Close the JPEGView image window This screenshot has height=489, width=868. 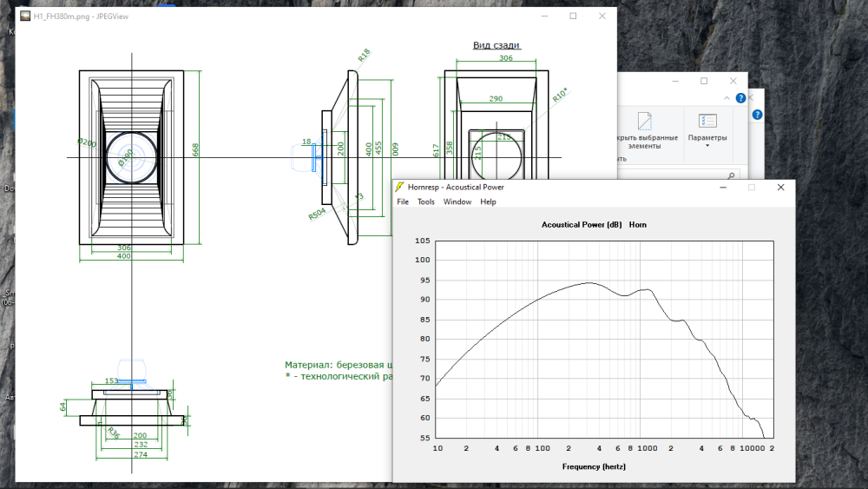coord(602,16)
